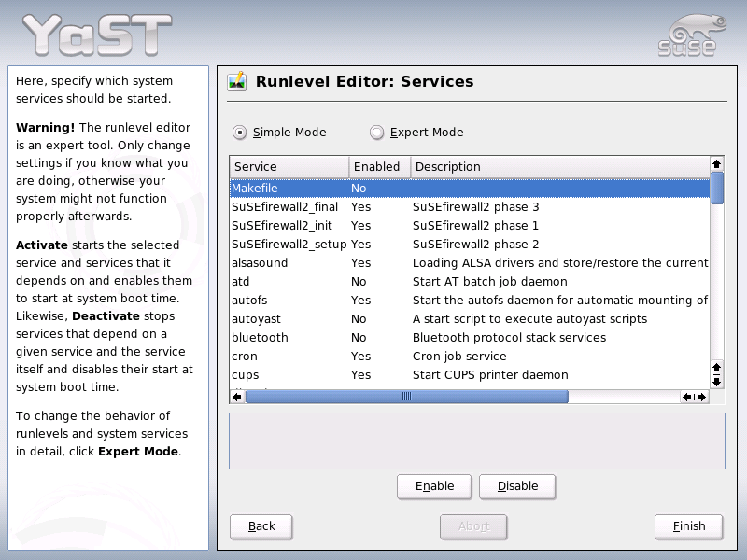The image size is (747, 560).
Task: Click the 'No' enabled value for atd
Action: [359, 282]
